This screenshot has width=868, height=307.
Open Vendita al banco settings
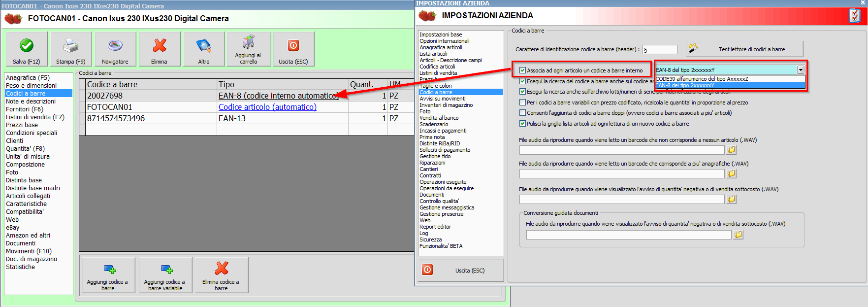click(439, 118)
